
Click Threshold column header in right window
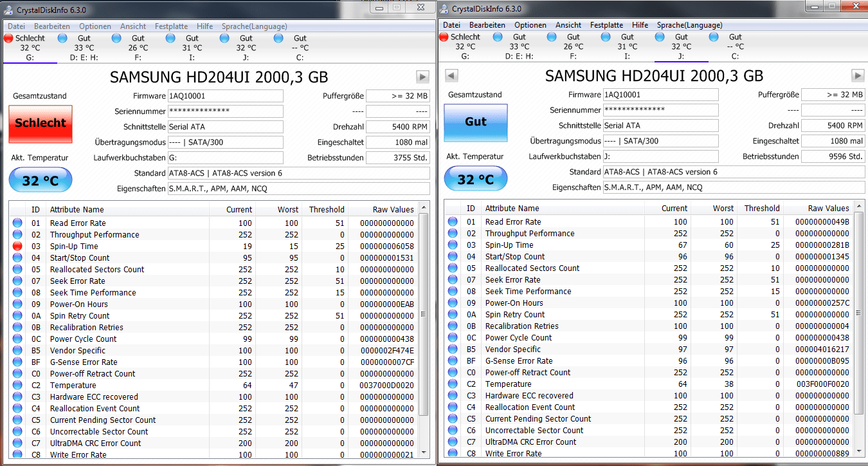pyautogui.click(x=761, y=208)
